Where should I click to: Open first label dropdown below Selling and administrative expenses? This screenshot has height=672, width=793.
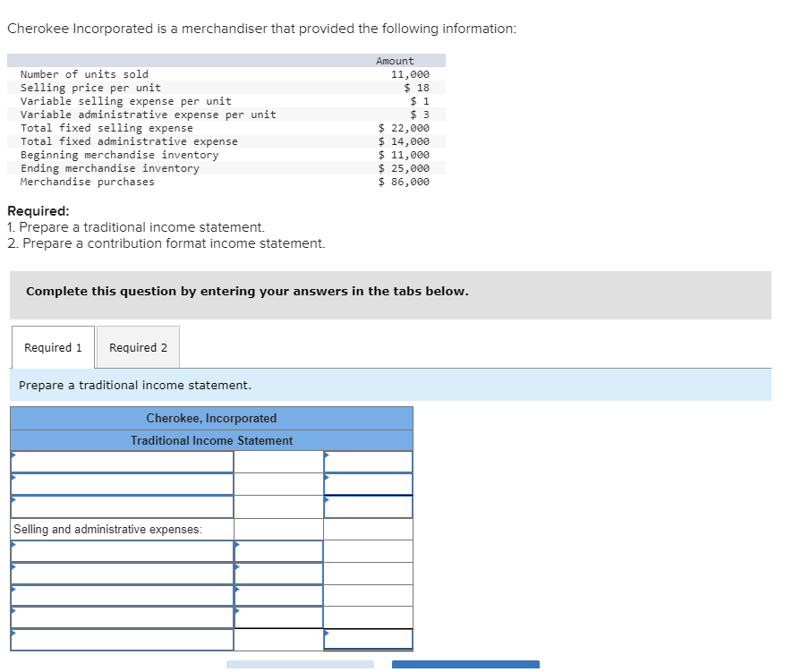pos(122,551)
